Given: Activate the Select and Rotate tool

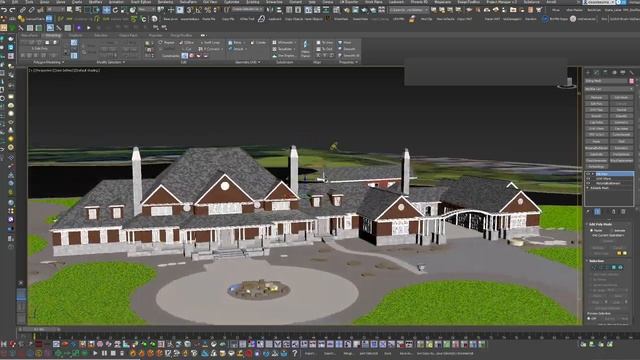Looking at the screenshot, I should pyautogui.click(x=115, y=10).
